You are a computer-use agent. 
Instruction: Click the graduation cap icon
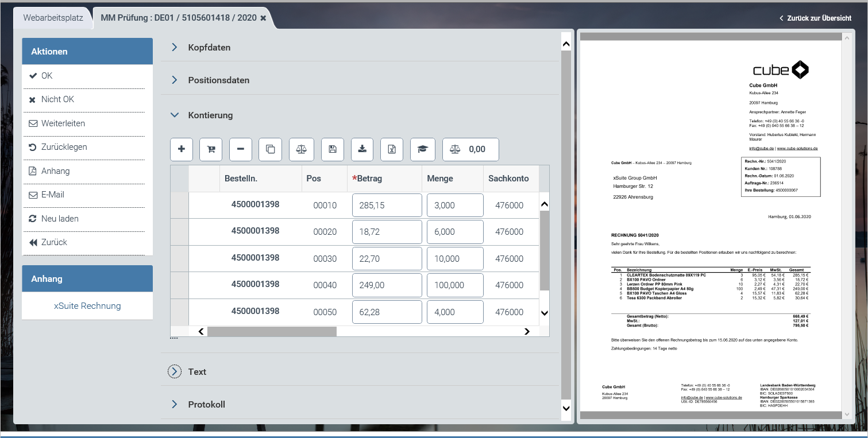[x=423, y=149]
